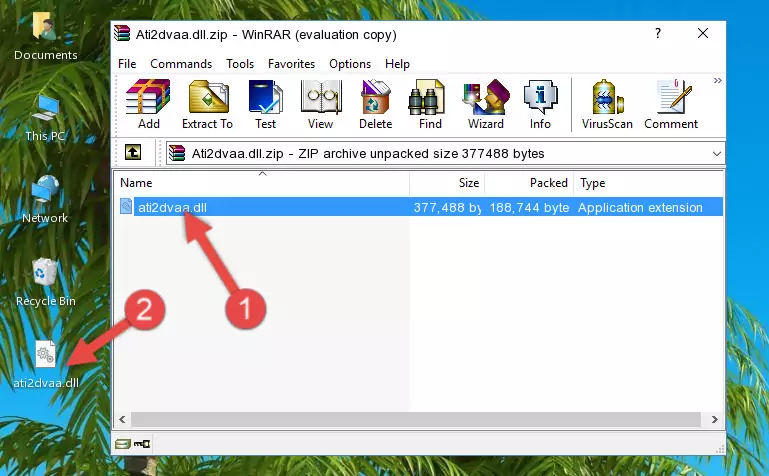Open the Comment tool

tap(671, 104)
